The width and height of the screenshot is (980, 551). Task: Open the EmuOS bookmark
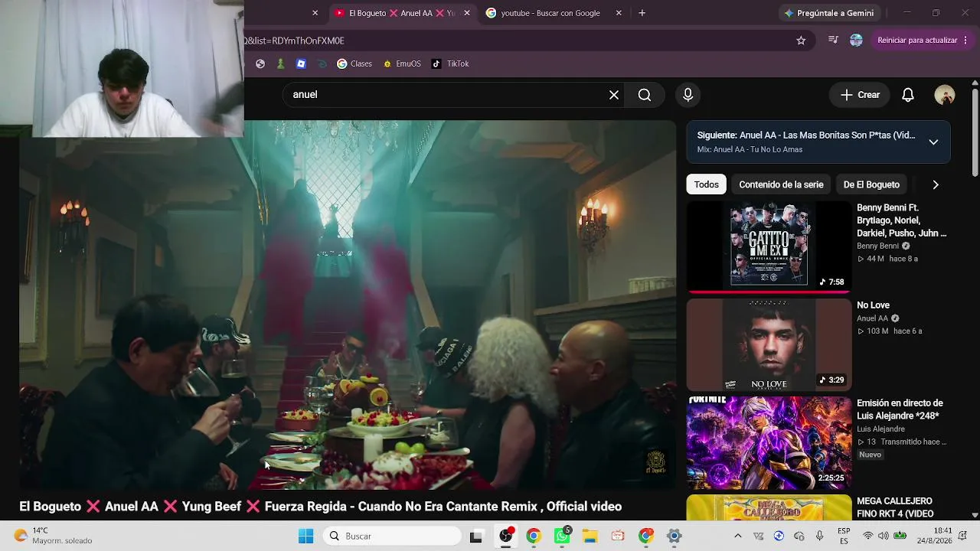(x=403, y=64)
